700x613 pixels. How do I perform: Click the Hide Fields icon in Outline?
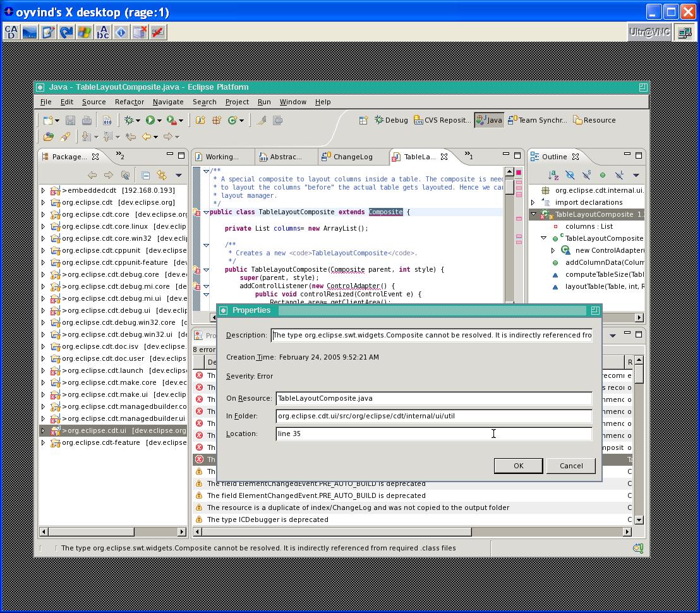tap(570, 175)
